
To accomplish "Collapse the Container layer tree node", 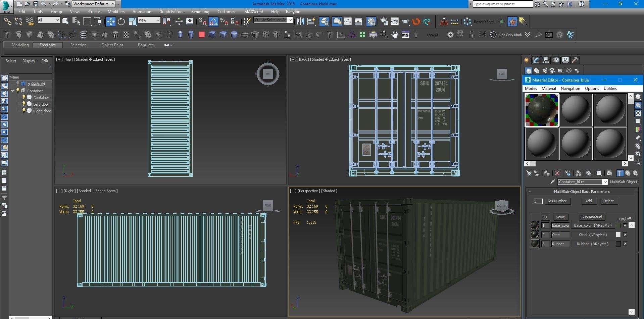I will click(12, 91).
